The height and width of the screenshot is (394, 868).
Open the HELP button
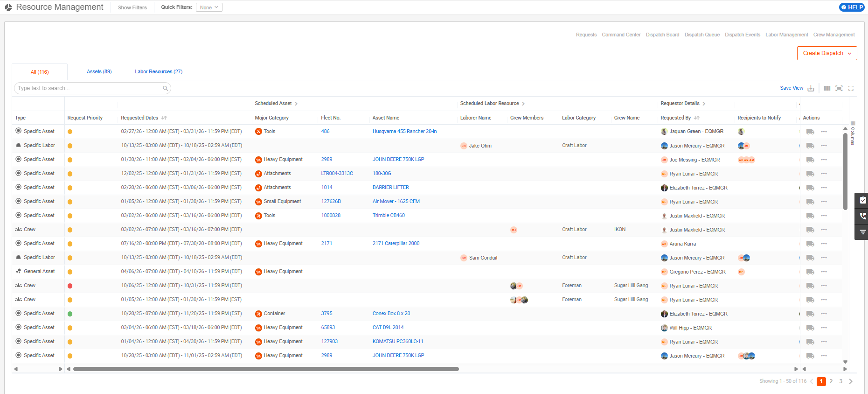coord(852,7)
